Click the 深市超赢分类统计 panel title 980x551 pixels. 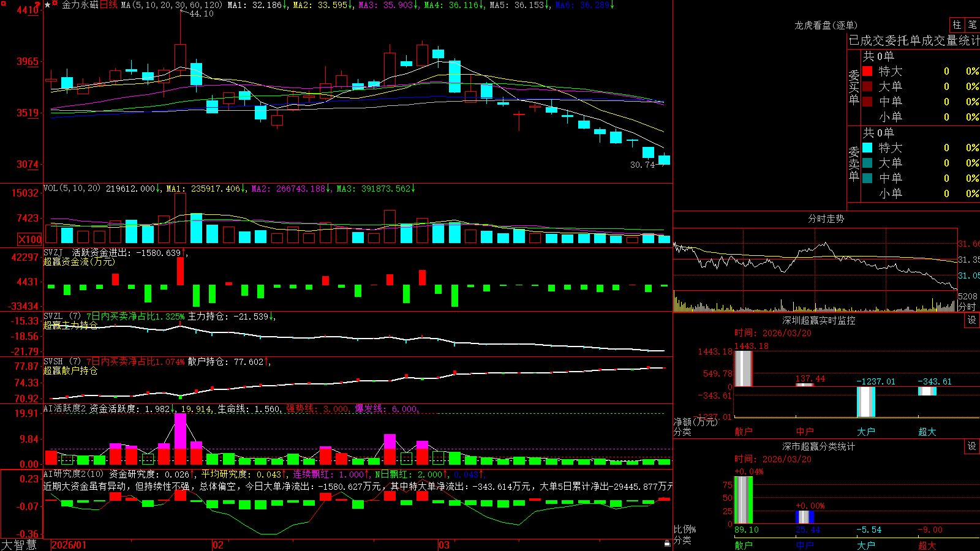point(819,446)
